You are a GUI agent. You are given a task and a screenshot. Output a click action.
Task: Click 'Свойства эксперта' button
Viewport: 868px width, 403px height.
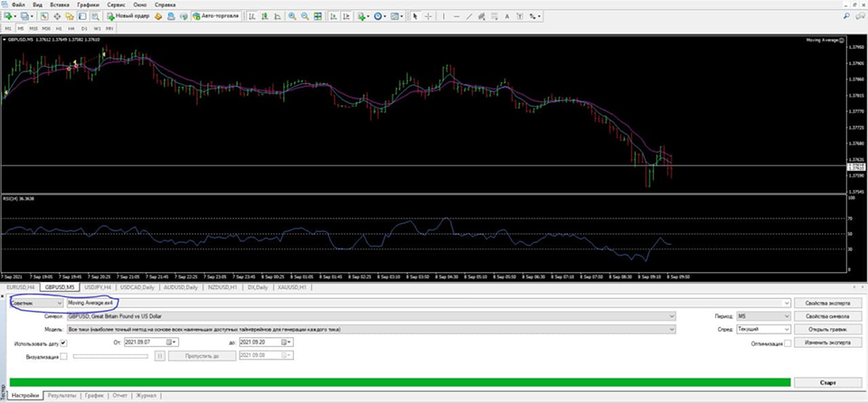click(x=828, y=304)
